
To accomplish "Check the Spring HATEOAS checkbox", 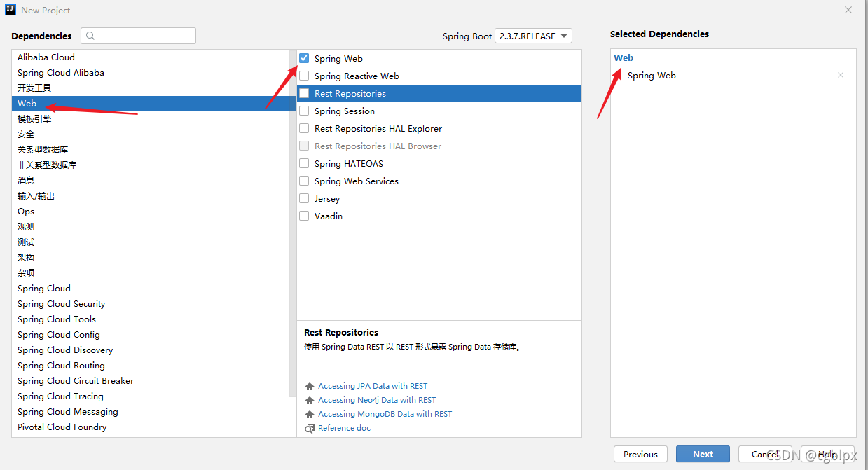I will click(x=304, y=163).
